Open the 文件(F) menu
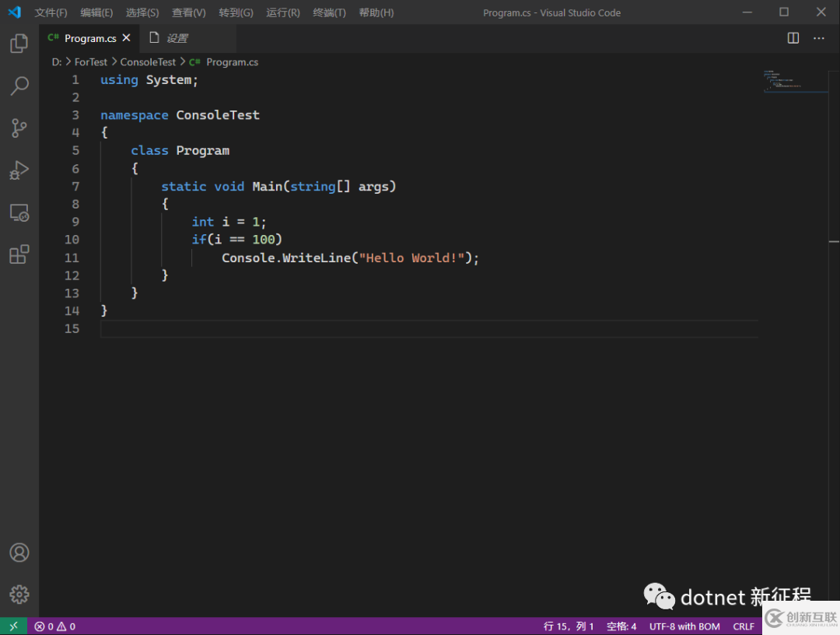The image size is (840, 635). 51,12
